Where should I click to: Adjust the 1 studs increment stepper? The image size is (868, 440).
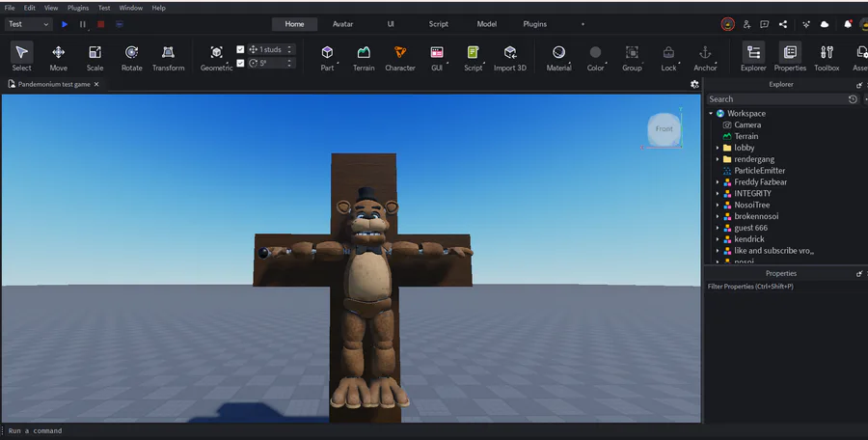(289, 49)
